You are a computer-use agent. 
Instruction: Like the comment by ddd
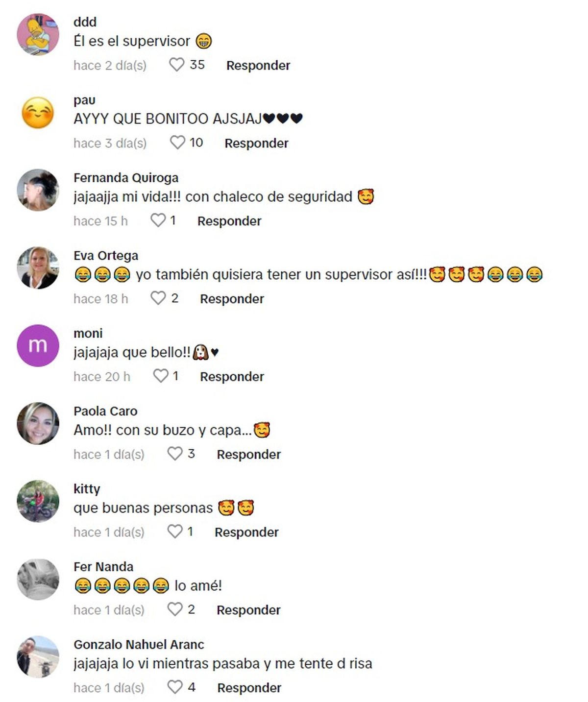(176, 65)
